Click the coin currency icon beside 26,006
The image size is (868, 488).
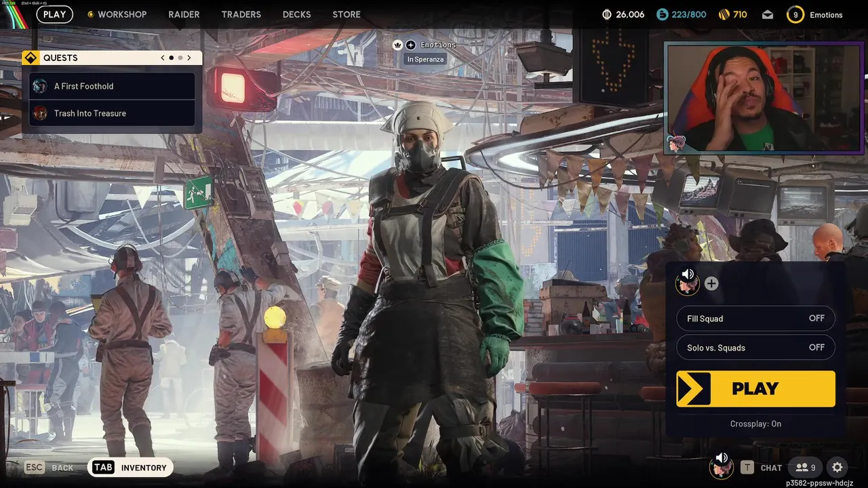(x=607, y=14)
